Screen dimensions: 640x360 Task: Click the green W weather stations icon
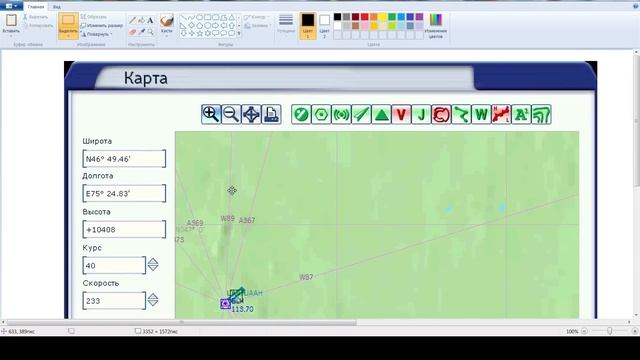(481, 114)
